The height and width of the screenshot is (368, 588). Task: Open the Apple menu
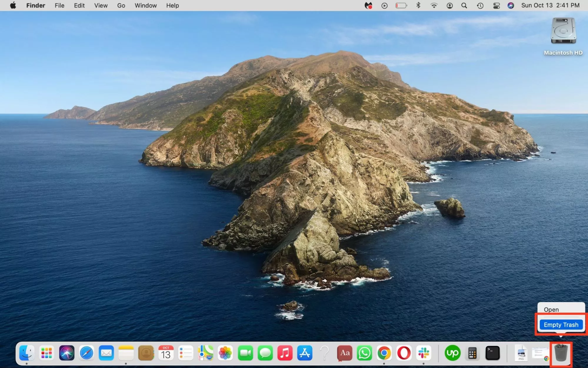pyautogui.click(x=13, y=5)
